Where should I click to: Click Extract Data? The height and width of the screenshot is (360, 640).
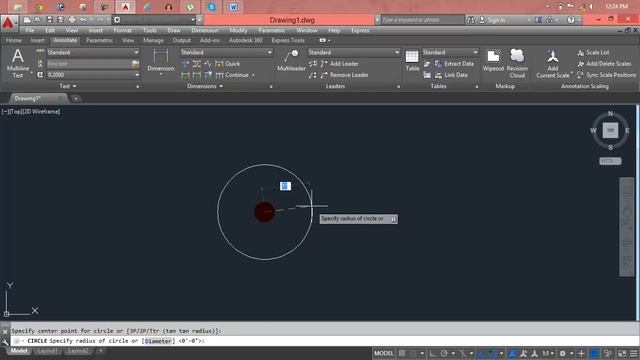pyautogui.click(x=454, y=64)
